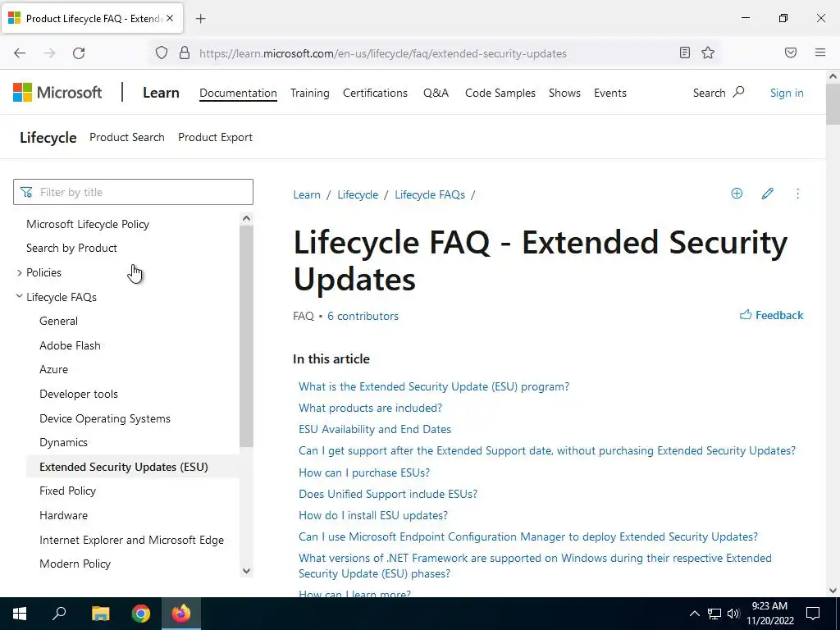Screen dimensions: 840x630
Task: Launch Google Chrome from the taskbar
Action: [x=141, y=614]
